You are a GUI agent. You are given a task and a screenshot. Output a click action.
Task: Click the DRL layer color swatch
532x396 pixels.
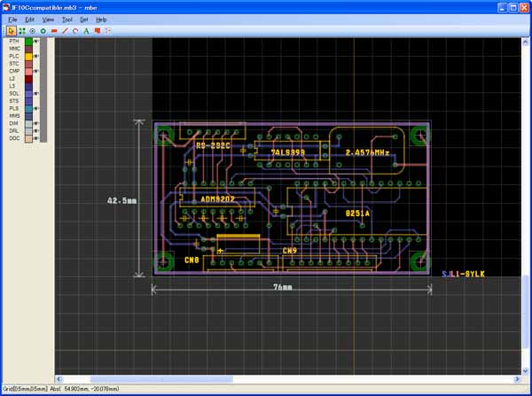point(29,131)
